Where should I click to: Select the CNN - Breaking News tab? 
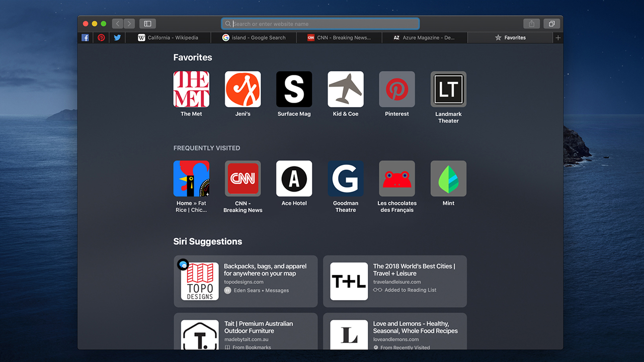(x=339, y=38)
